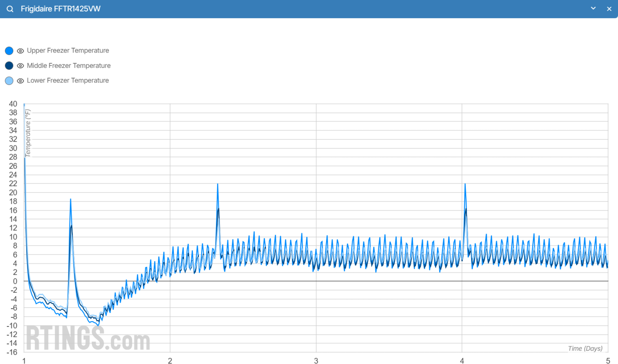Click the search magnifier icon
Screen dimensions: 618x364
pos(10,9)
